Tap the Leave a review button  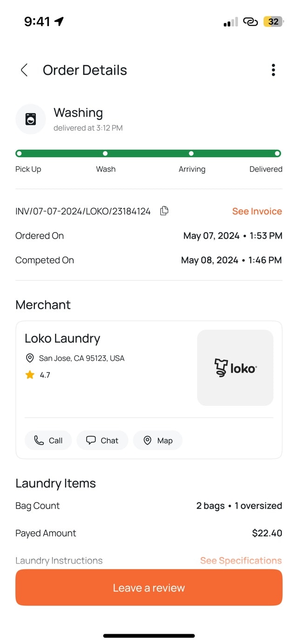149,588
